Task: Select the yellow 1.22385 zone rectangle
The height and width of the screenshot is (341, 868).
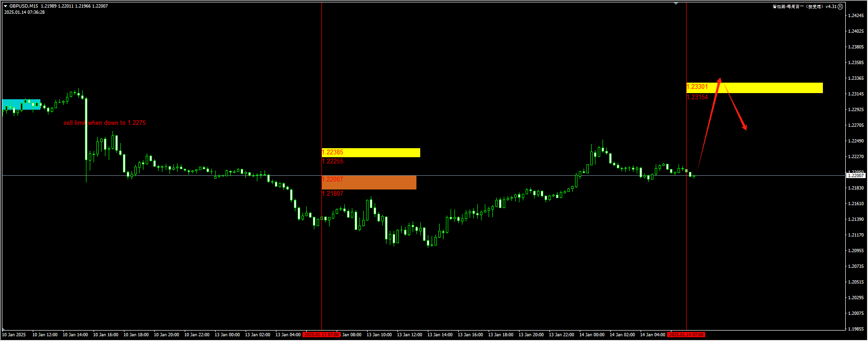Action: click(380, 152)
